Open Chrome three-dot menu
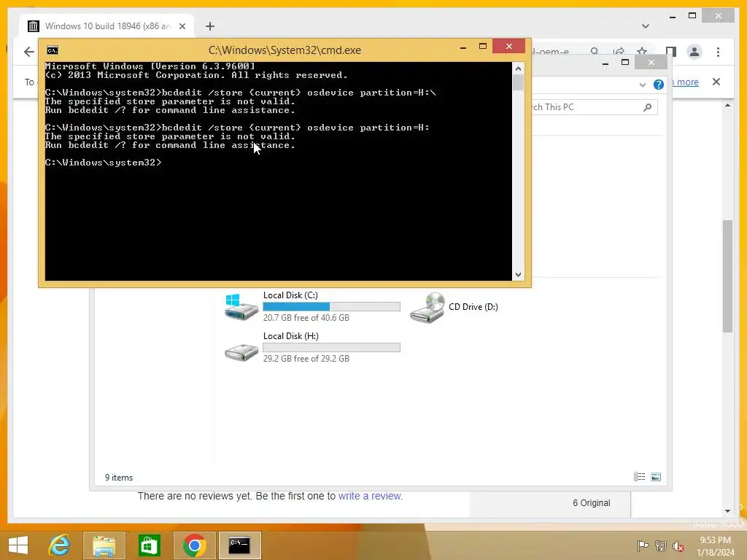Screen dimensions: 747x560 (x=718, y=52)
